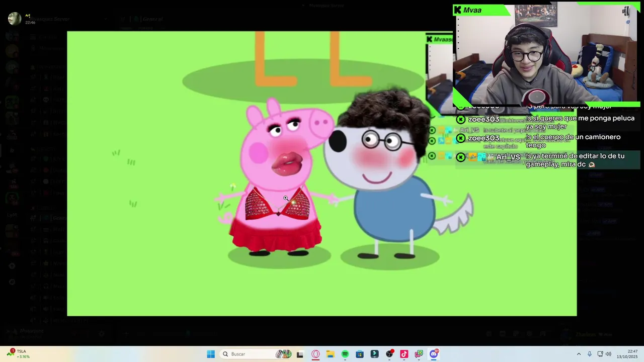The image size is (644, 362).
Task: Open network settings from tray icon
Action: pyautogui.click(x=600, y=354)
